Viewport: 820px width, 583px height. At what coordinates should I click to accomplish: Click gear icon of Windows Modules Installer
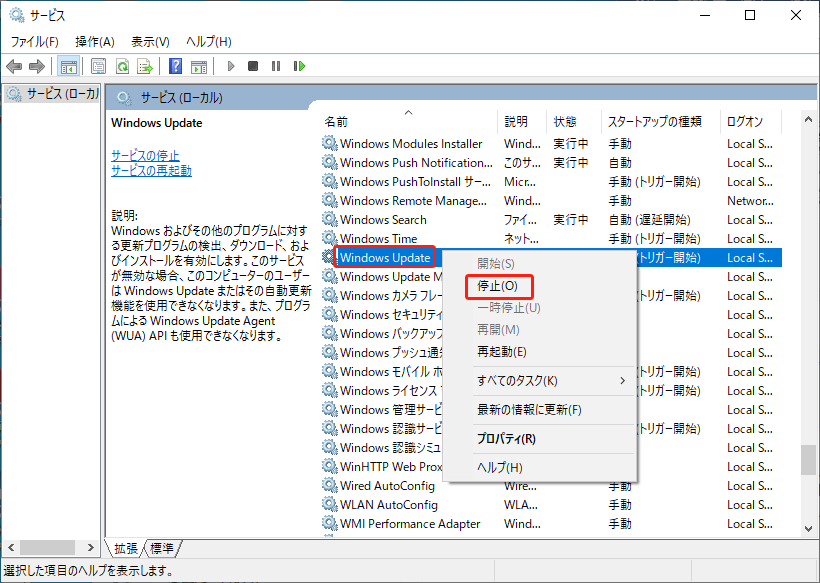coord(329,143)
